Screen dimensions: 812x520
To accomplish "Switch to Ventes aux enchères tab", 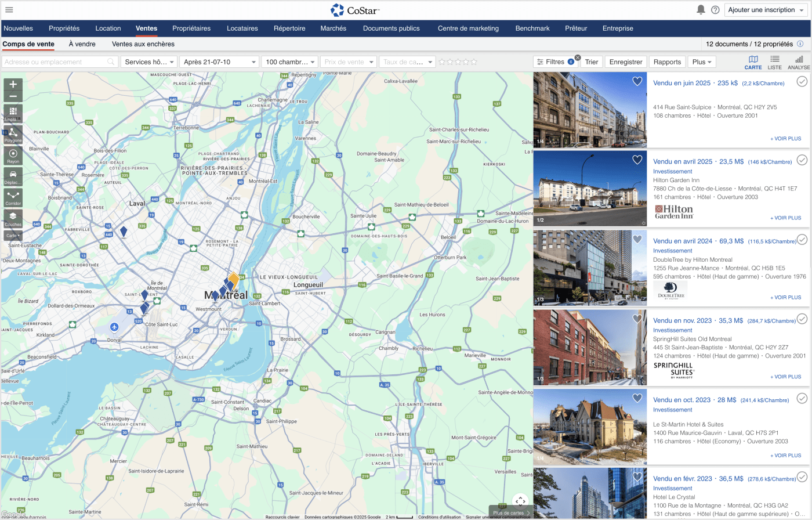I will [143, 44].
